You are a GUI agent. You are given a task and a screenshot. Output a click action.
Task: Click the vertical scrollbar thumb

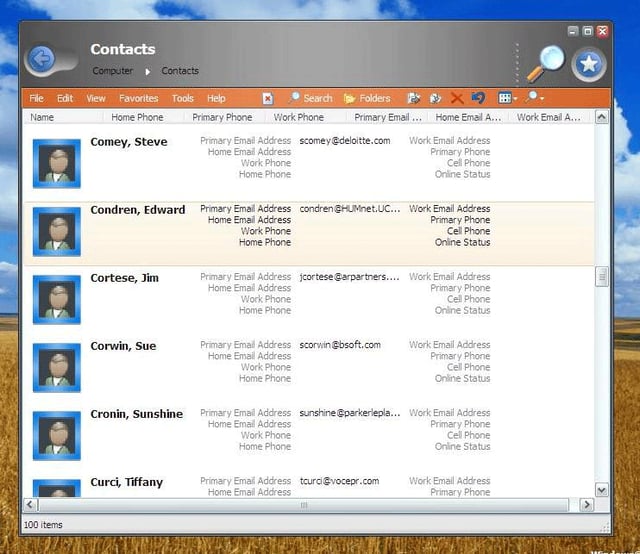[602, 277]
